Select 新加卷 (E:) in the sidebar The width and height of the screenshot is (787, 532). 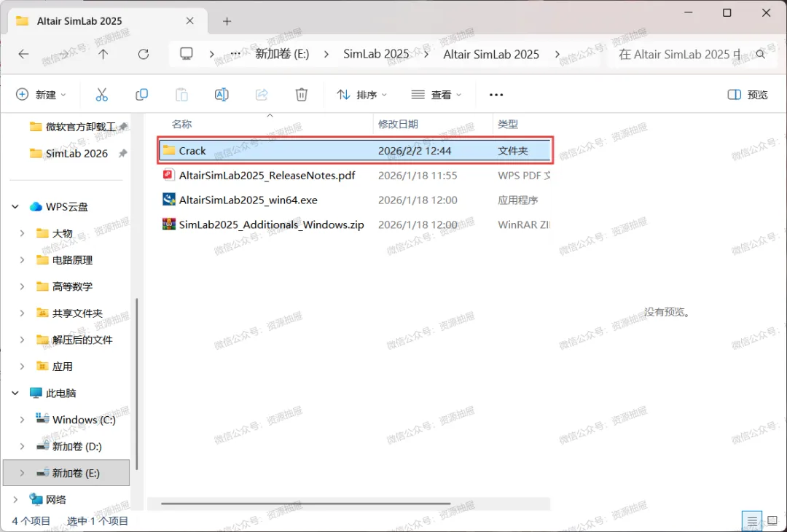tap(66, 473)
